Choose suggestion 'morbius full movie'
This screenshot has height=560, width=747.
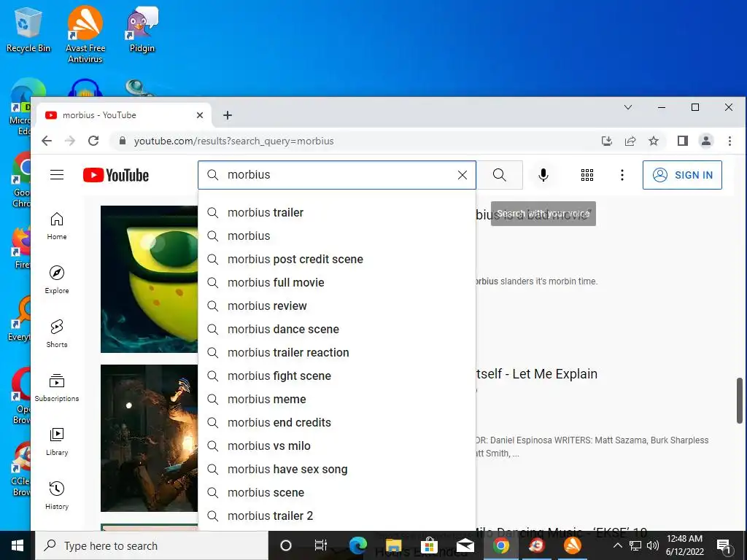click(x=337, y=282)
